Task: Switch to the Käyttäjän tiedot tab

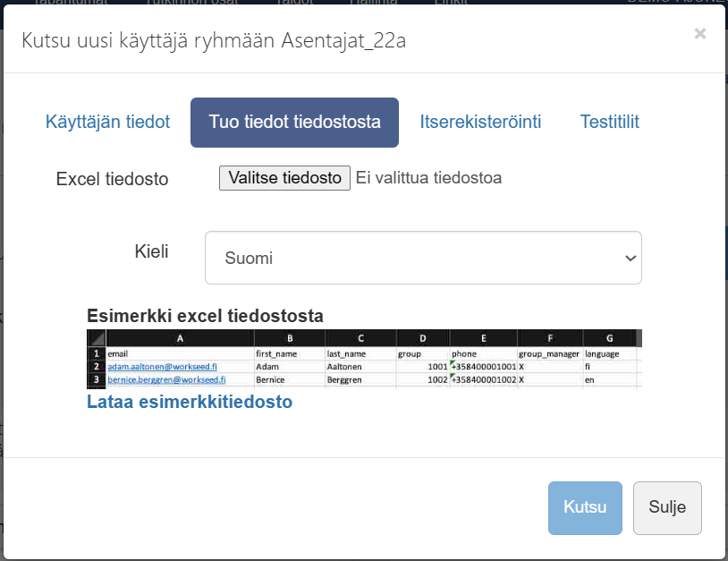Action: click(x=107, y=123)
